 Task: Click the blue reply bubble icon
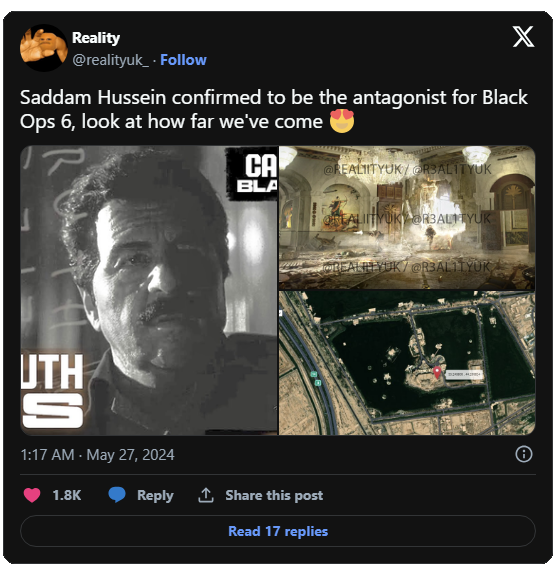tap(117, 495)
